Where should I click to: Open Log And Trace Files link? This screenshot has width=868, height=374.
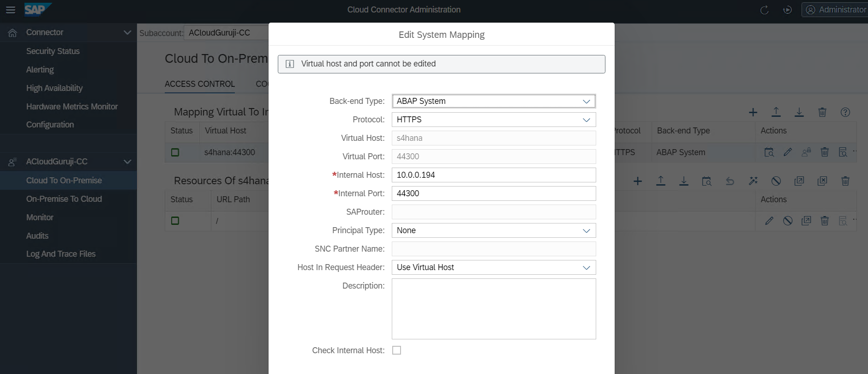point(60,254)
